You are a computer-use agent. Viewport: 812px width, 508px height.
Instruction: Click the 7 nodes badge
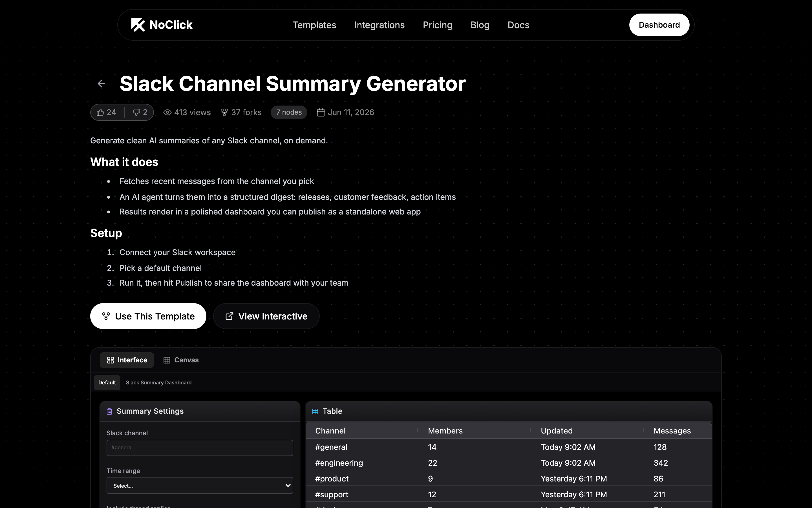click(289, 112)
